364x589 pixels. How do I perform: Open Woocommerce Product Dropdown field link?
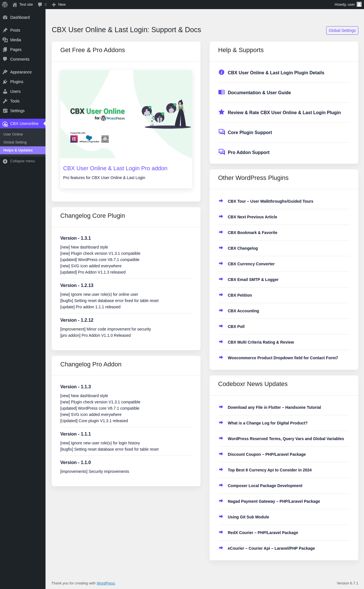pyautogui.click(x=283, y=358)
